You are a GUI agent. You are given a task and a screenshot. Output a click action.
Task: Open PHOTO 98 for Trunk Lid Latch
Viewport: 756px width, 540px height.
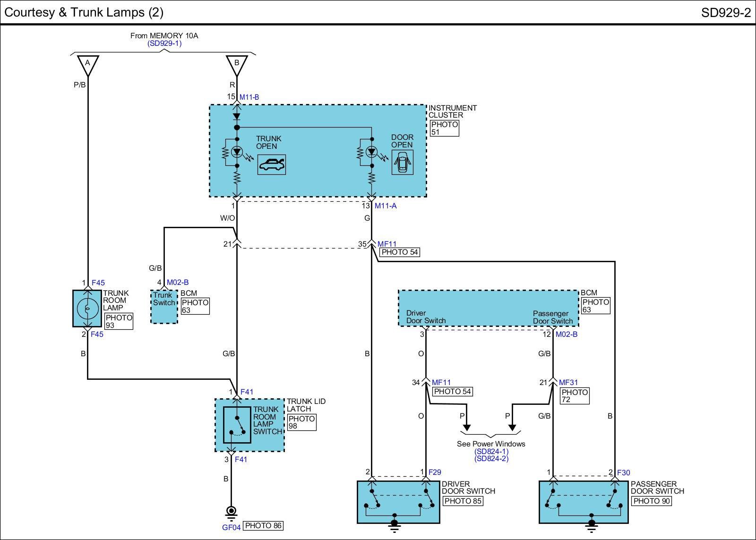click(301, 422)
